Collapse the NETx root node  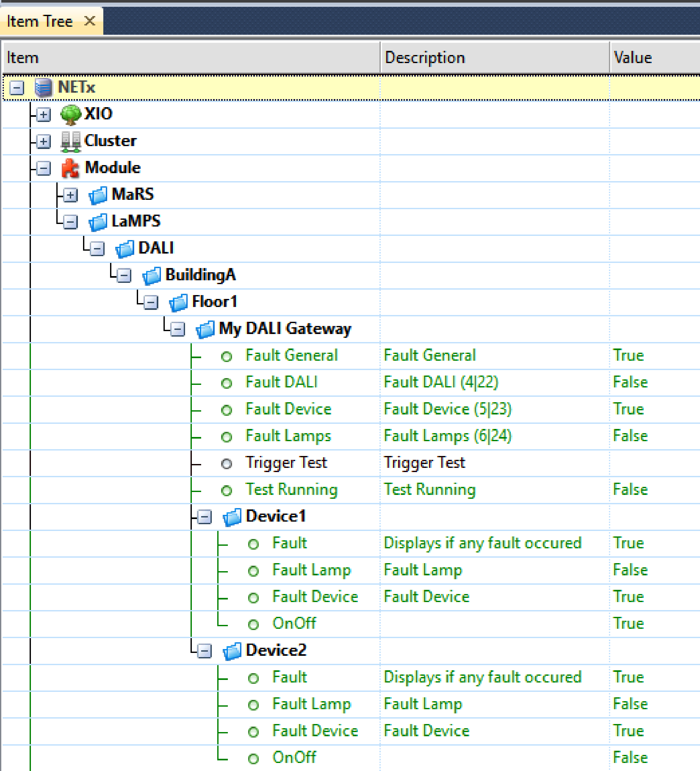[x=17, y=88]
